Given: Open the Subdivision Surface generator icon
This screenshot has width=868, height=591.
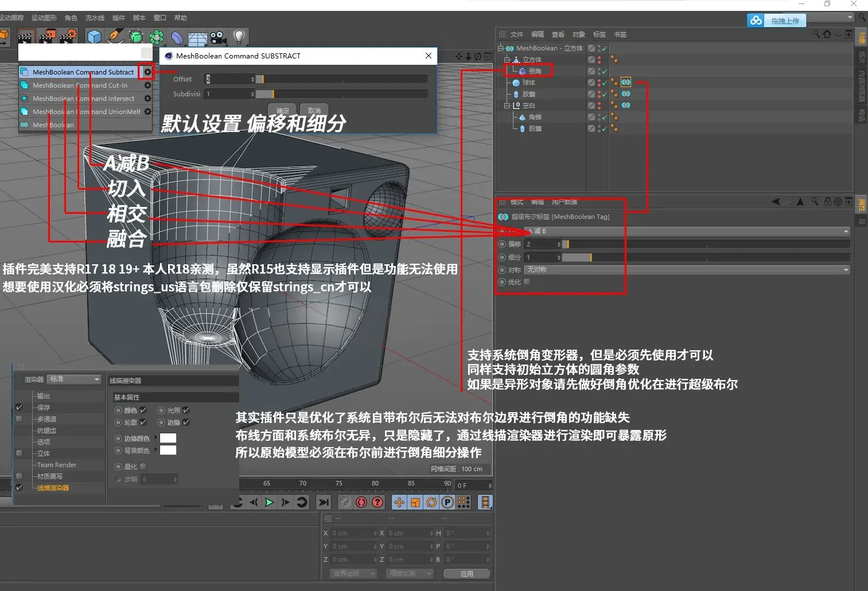Looking at the screenshot, I should (136, 37).
